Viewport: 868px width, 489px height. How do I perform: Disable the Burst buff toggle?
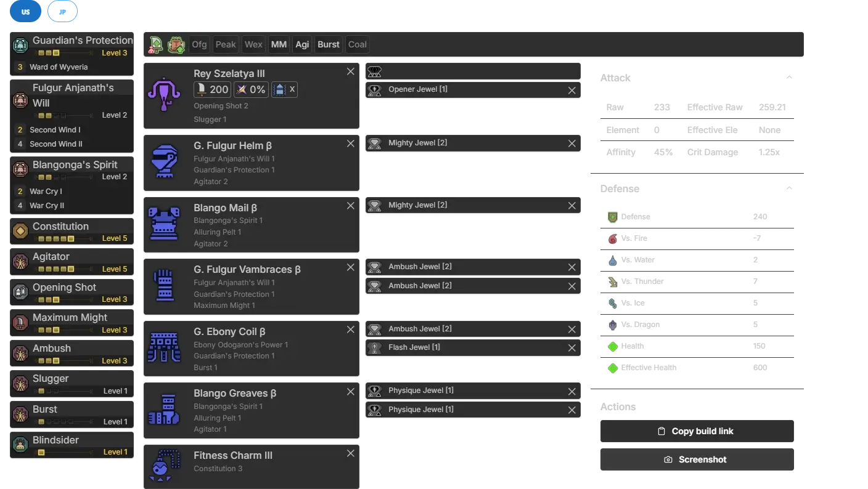point(328,44)
